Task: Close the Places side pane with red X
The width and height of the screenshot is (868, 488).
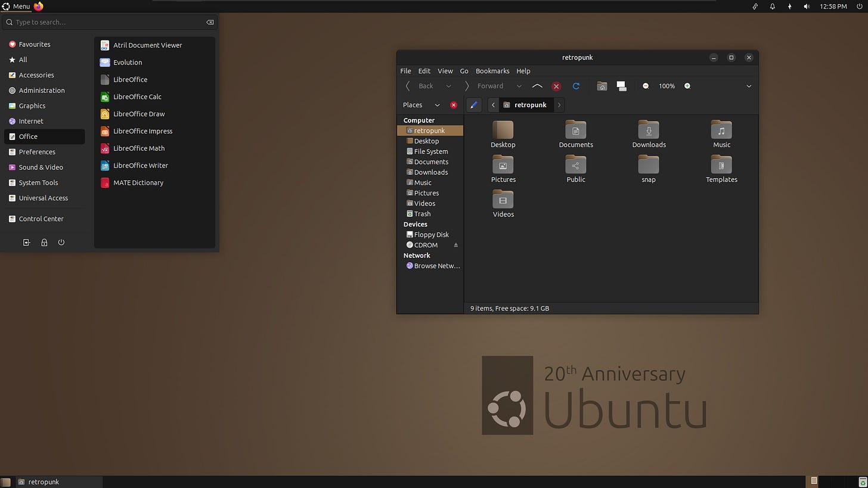Action: click(453, 105)
